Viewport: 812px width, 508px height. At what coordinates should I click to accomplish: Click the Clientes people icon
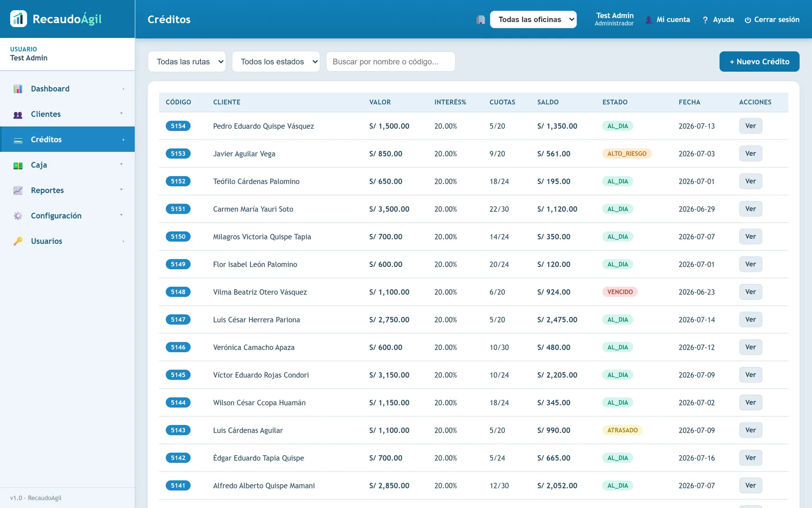tap(18, 115)
